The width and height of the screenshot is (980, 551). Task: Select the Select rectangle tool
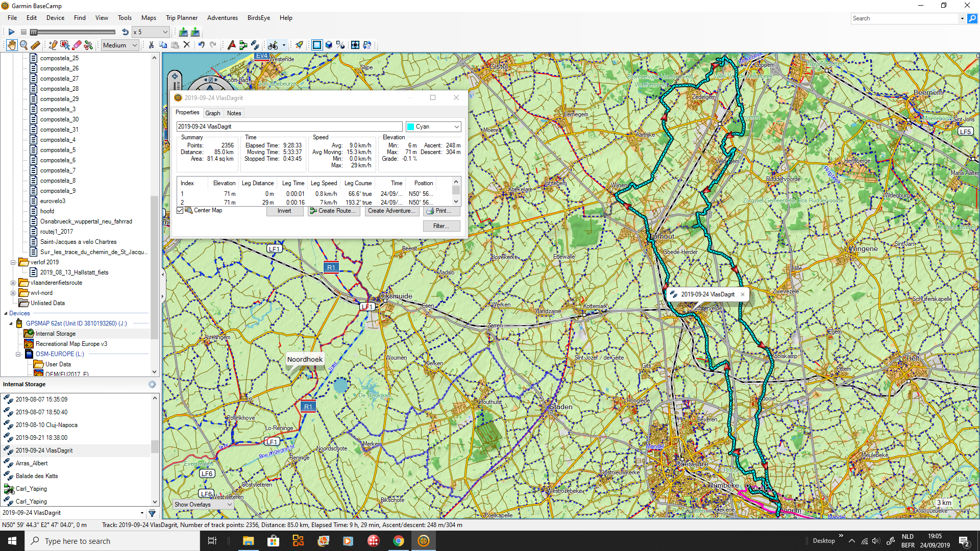pyautogui.click(x=65, y=45)
